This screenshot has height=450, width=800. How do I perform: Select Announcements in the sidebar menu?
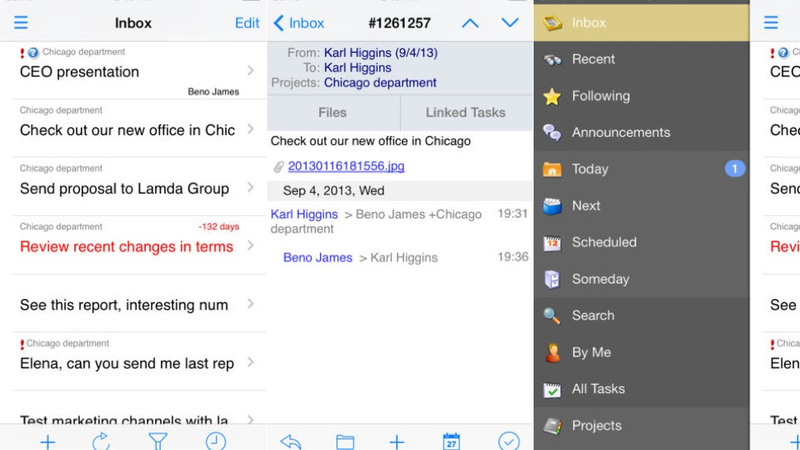641,133
